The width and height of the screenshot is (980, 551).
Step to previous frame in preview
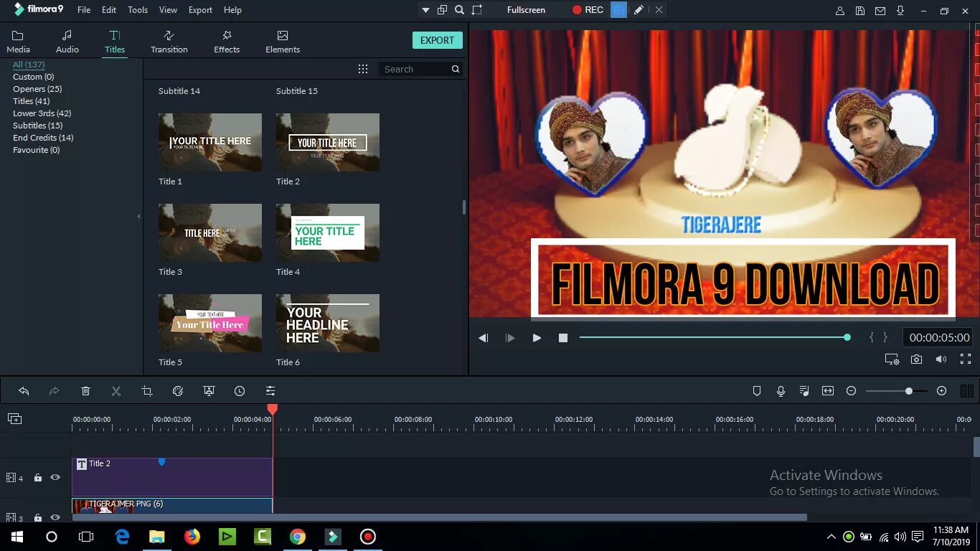tap(484, 338)
